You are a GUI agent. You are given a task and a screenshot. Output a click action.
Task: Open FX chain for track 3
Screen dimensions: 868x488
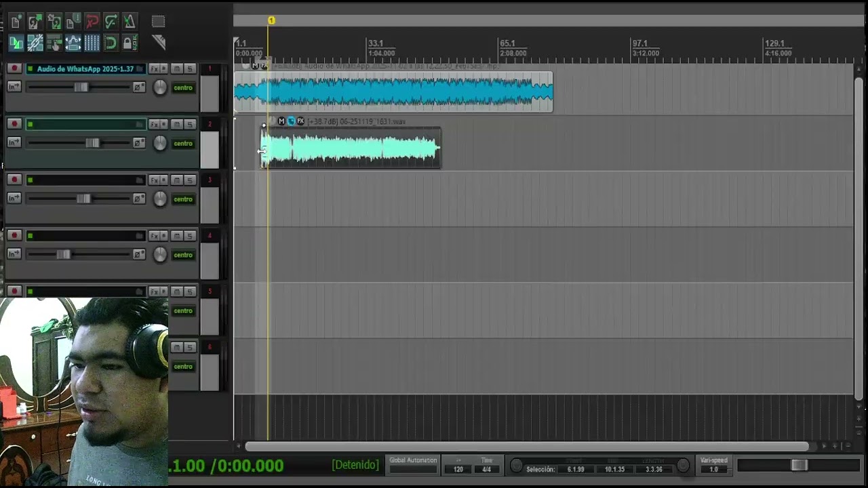[x=154, y=180]
